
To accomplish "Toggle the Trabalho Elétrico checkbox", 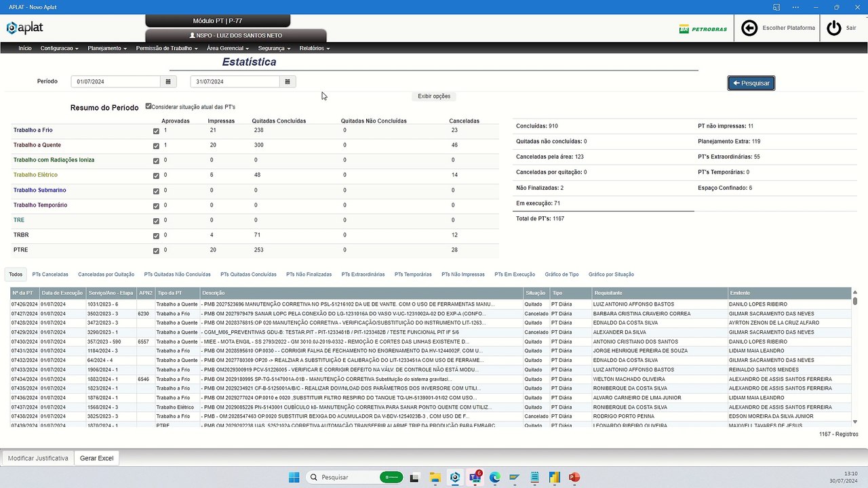I will click(156, 176).
